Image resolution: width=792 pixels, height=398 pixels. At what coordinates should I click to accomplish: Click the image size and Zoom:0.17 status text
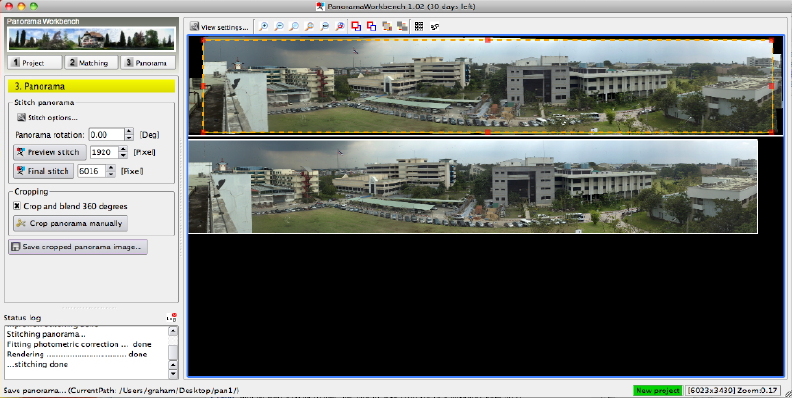pyautogui.click(x=734, y=390)
